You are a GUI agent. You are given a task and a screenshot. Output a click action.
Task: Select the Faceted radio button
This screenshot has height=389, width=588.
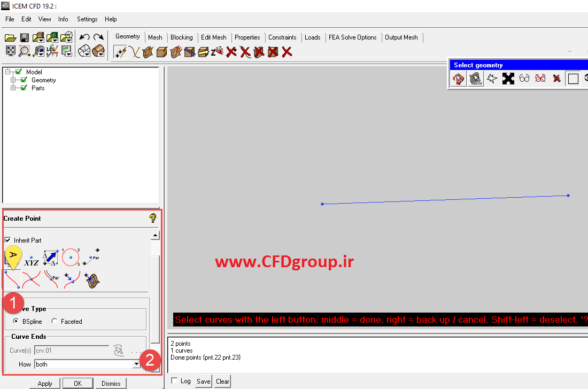pos(55,321)
